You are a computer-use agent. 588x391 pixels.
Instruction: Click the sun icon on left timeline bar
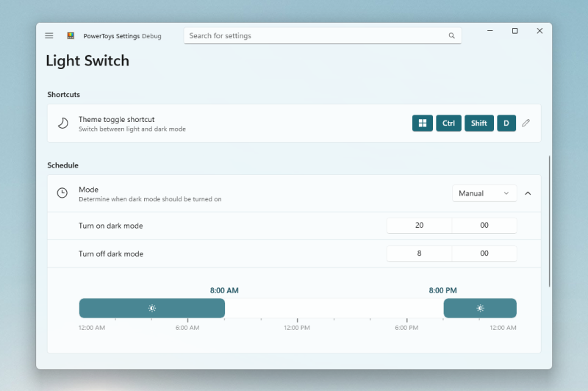pos(151,308)
